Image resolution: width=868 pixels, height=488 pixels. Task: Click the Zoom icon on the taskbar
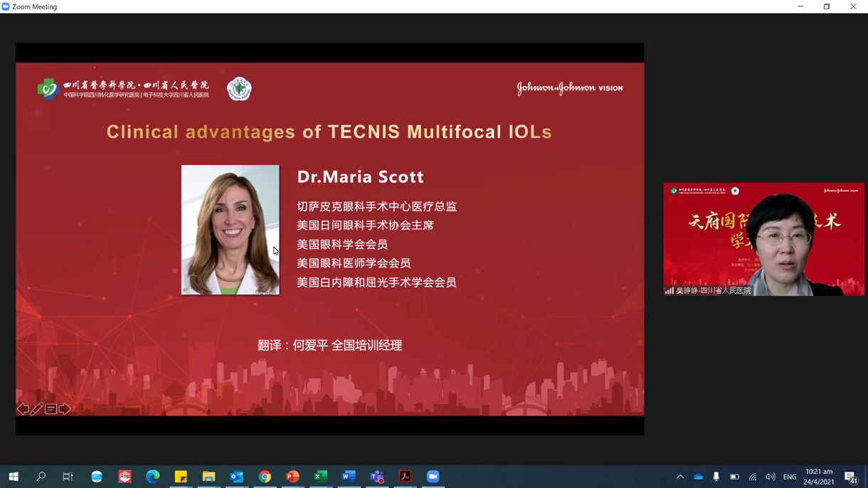[433, 477]
